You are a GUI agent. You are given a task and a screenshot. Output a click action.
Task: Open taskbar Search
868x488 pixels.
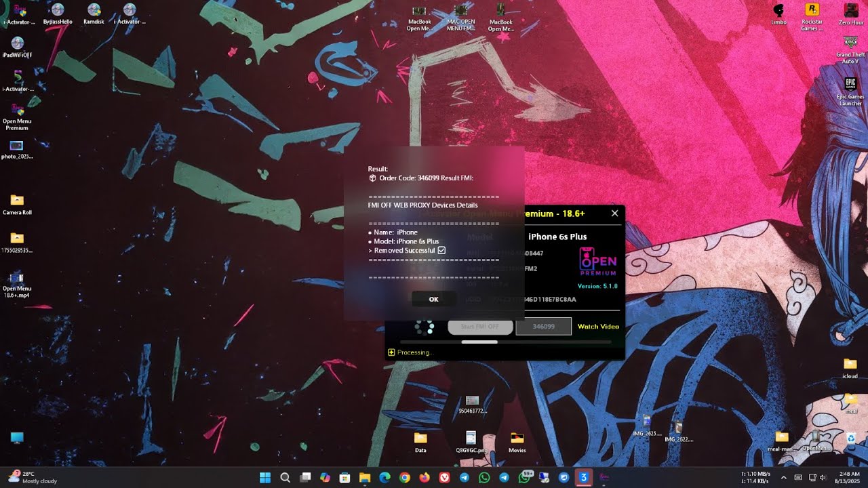(x=285, y=477)
